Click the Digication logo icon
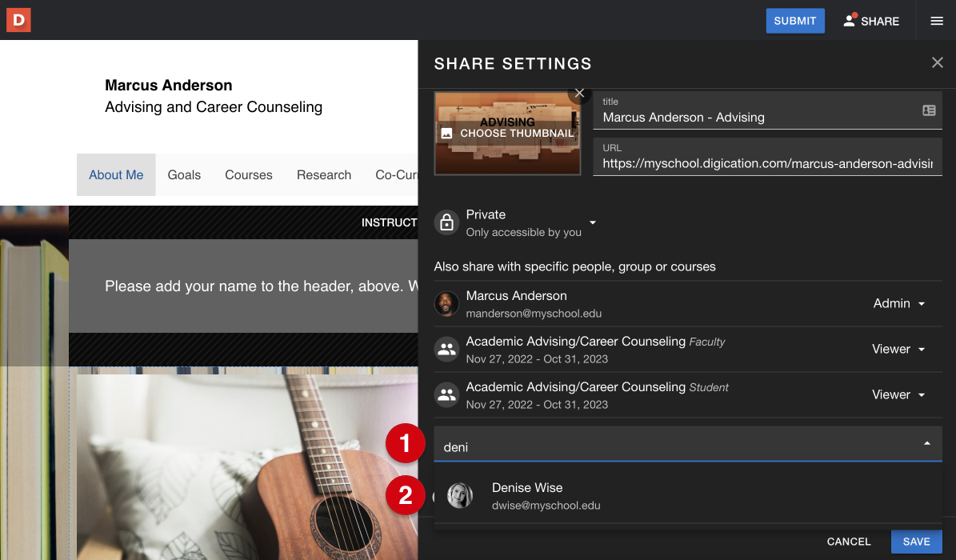Viewport: 956px width, 560px height. pyautogui.click(x=18, y=20)
